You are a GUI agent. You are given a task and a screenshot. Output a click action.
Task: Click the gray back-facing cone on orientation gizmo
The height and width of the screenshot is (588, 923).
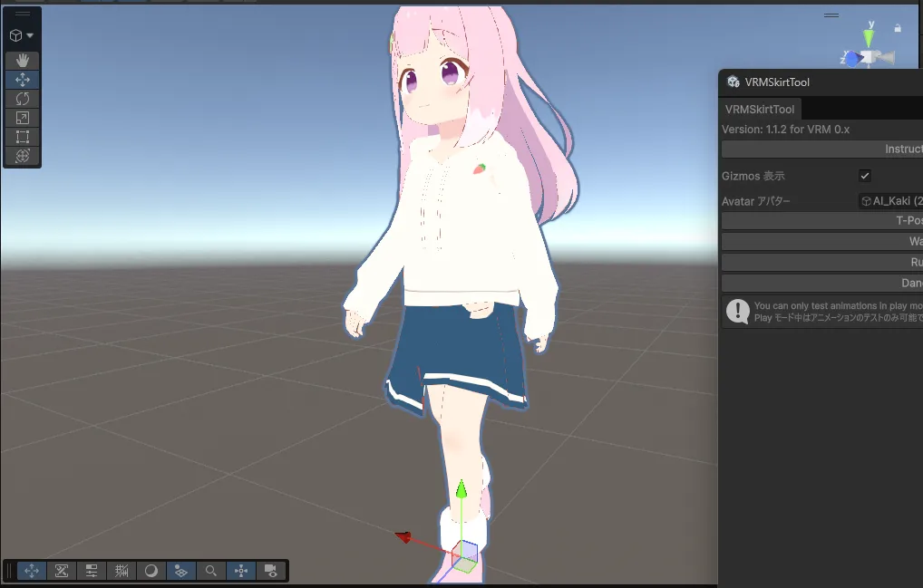pos(885,57)
